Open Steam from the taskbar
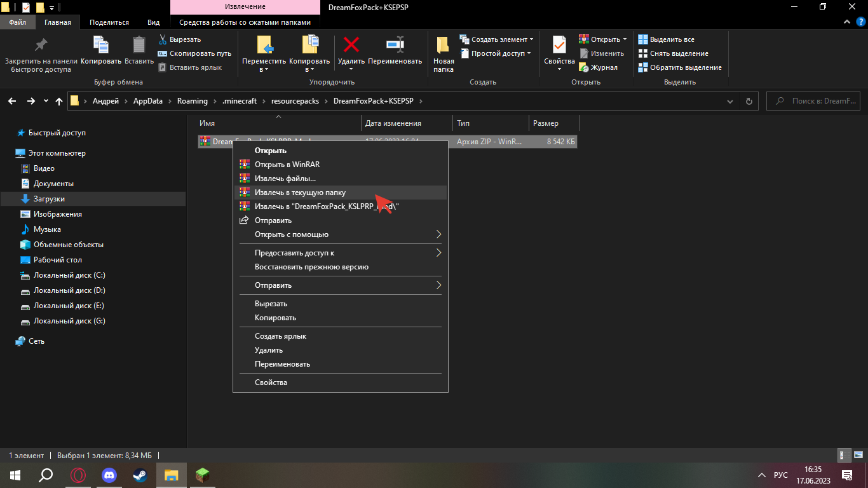 pyautogui.click(x=140, y=475)
